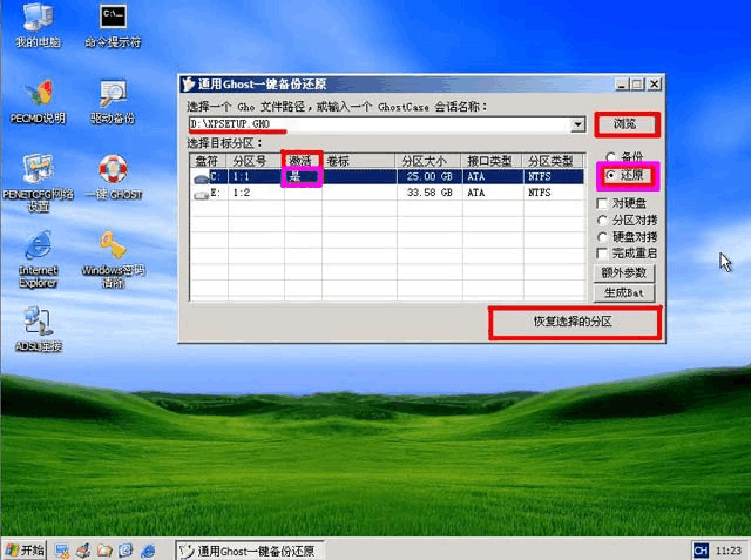Screen dimensions: 751x560
Task: Open the PENETCFG网络设置 icon
Action: (38, 170)
